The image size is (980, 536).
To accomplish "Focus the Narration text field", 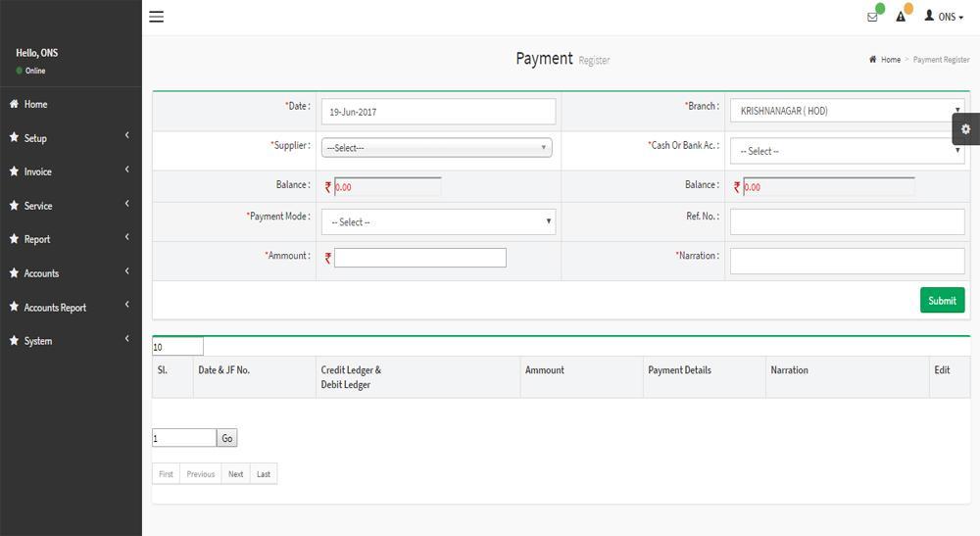I will click(847, 261).
